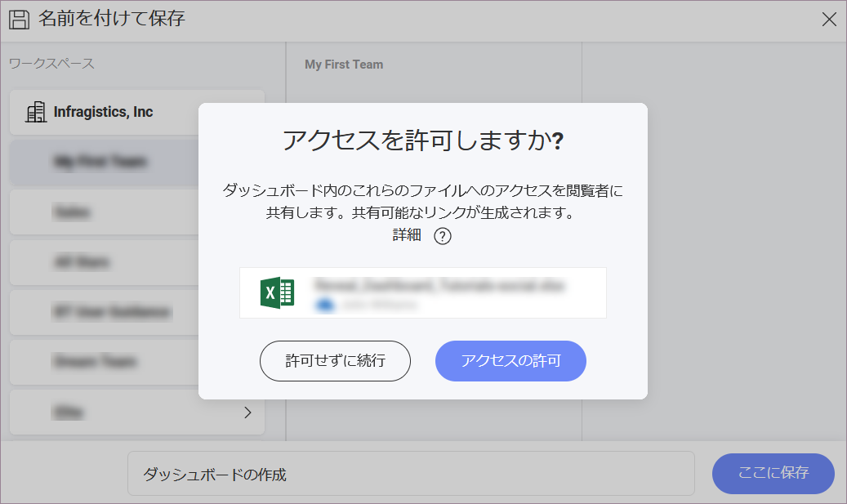The image size is (847, 504).
Task: Click the ワークスペース label
Action: pyautogui.click(x=51, y=64)
